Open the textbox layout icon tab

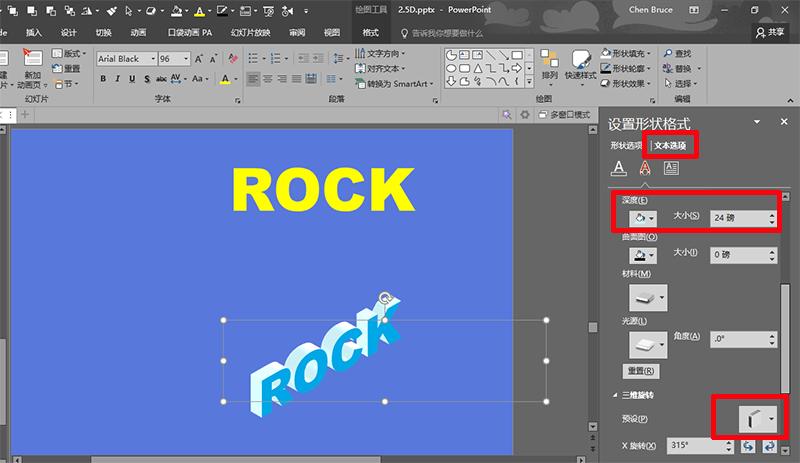(x=671, y=168)
